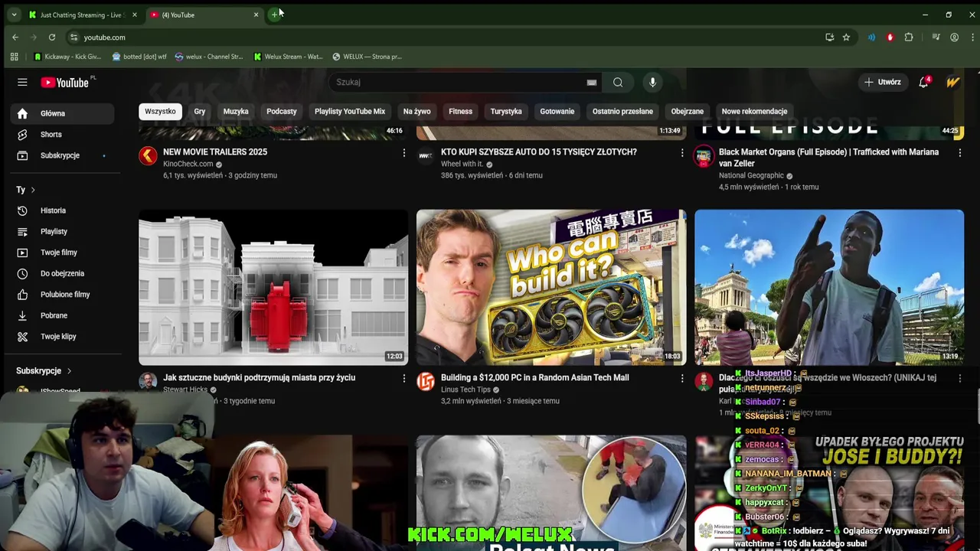Reload the page in Chrome

[x=52, y=37]
